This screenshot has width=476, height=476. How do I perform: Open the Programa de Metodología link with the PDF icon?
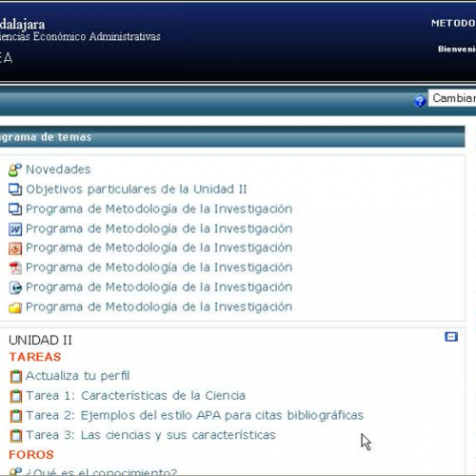[x=159, y=268]
